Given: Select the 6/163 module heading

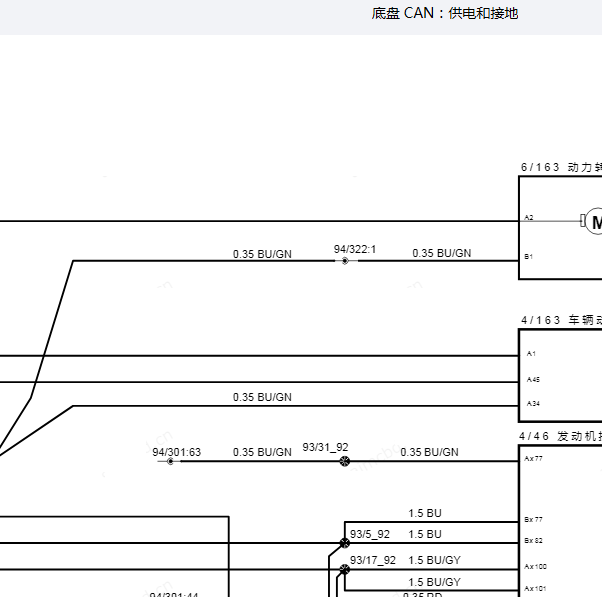Looking at the screenshot, I should click(561, 167).
